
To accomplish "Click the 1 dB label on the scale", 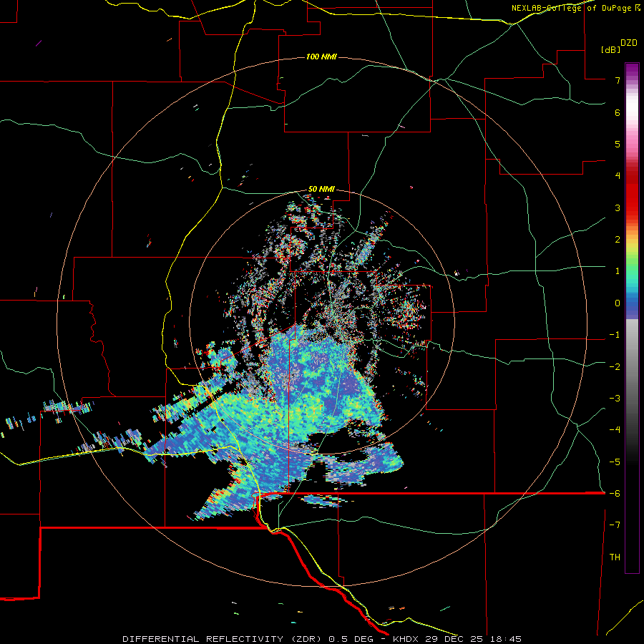I will [x=618, y=271].
